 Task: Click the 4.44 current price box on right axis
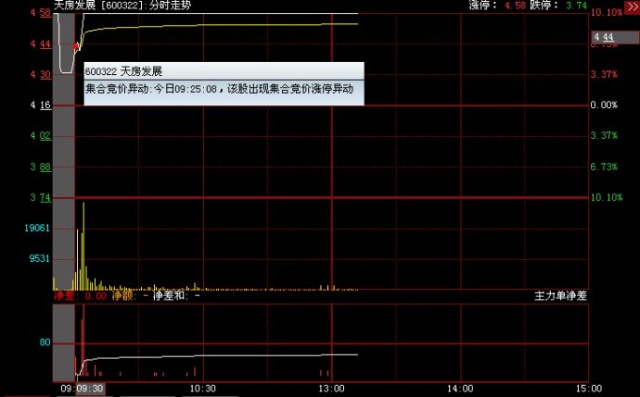tap(616, 38)
